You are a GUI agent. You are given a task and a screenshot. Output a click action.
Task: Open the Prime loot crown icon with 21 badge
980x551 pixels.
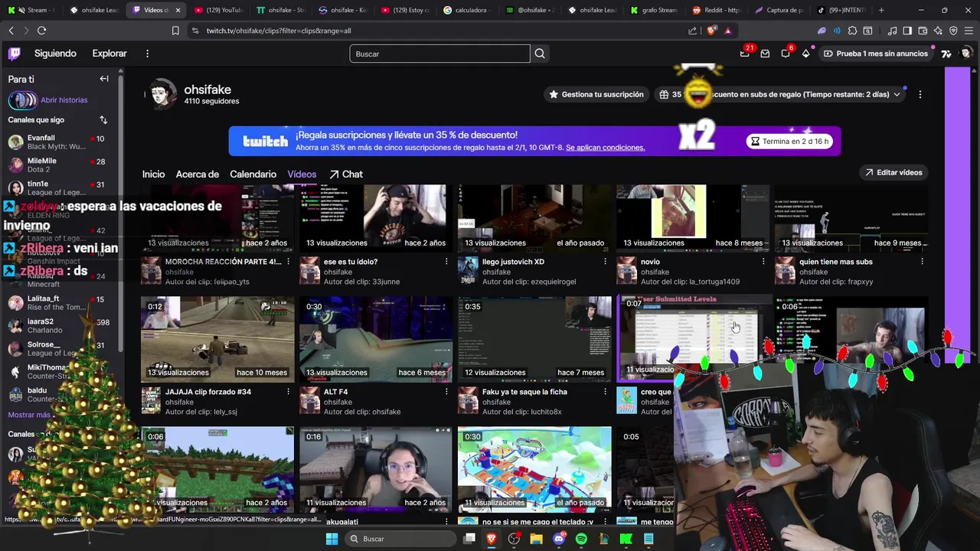click(x=744, y=54)
